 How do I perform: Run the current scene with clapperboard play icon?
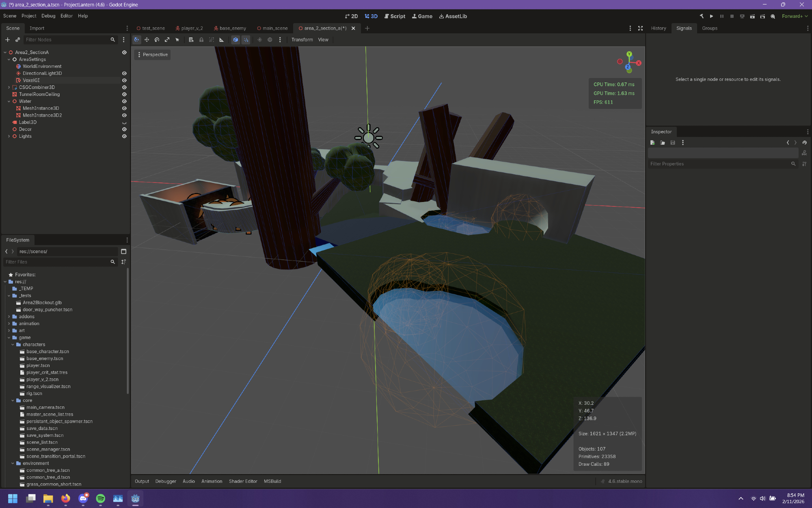(752, 16)
